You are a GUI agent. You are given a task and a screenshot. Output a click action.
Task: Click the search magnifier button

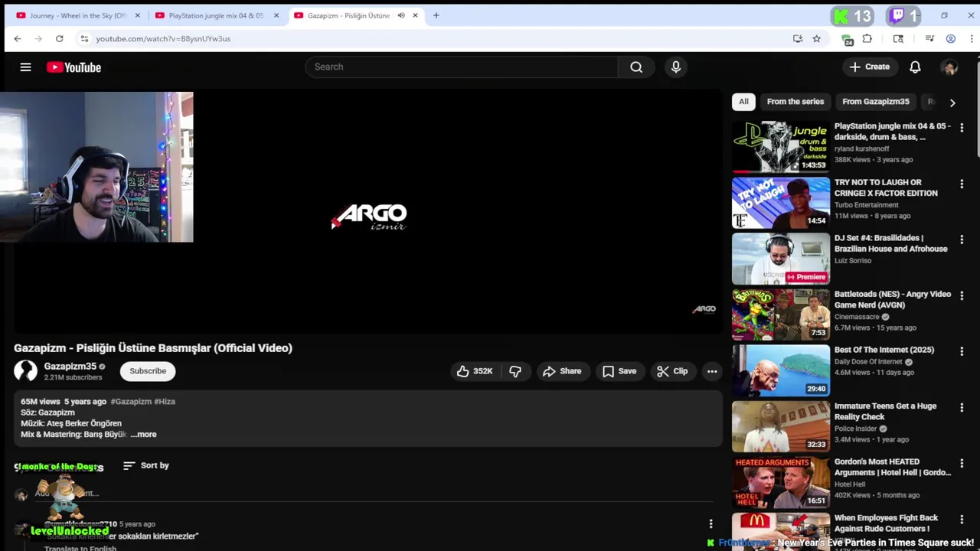click(636, 67)
